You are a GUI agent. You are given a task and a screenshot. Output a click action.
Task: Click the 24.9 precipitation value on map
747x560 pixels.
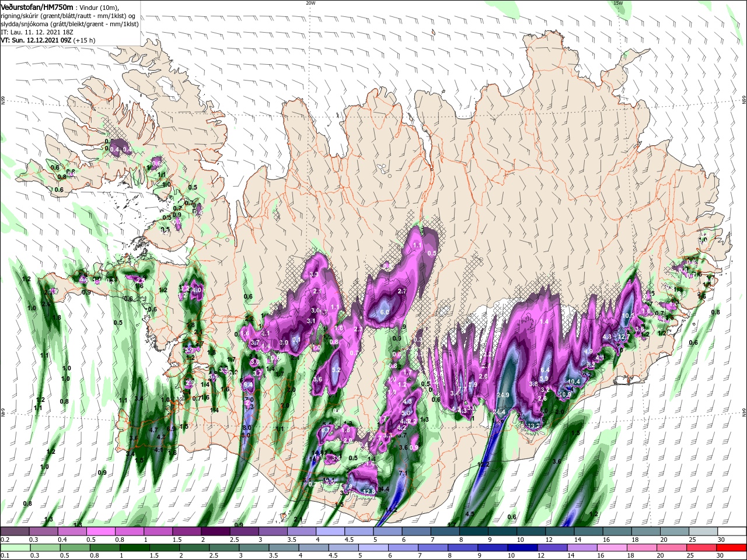pyautogui.click(x=503, y=395)
